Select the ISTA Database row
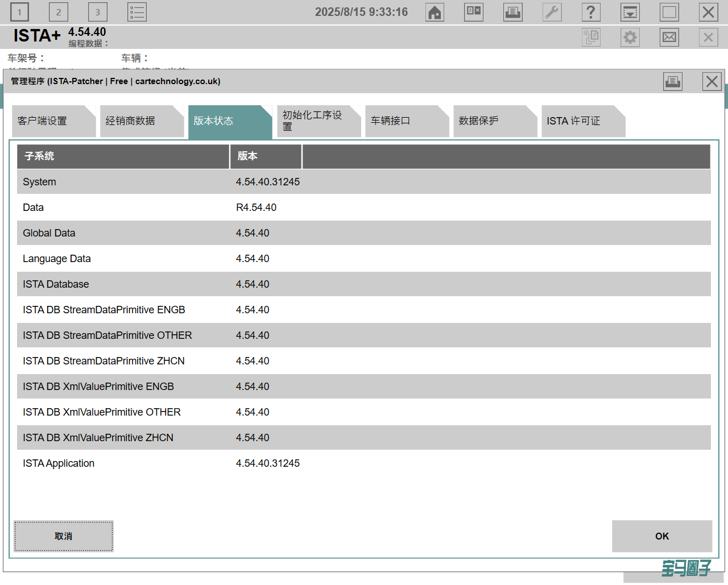This screenshot has height=585, width=728. tap(363, 284)
